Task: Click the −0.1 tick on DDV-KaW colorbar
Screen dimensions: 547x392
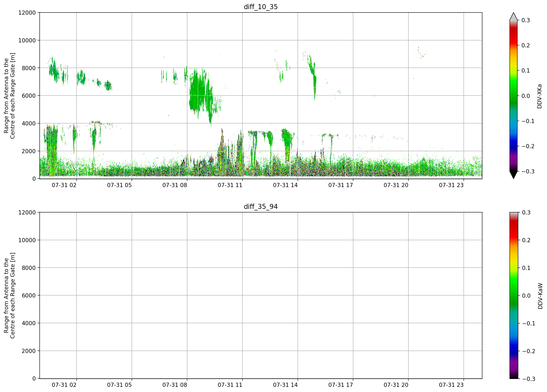Action: pos(528,324)
